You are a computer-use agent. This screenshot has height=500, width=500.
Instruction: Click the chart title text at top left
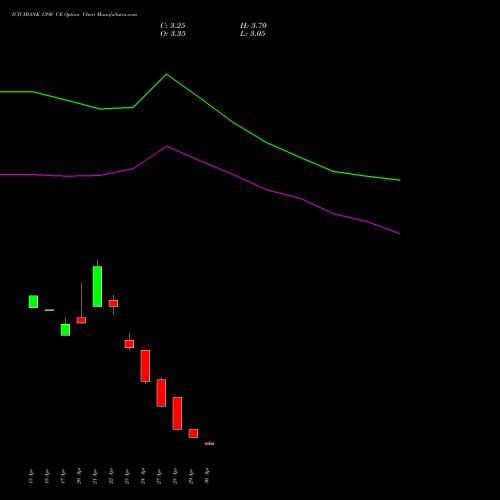[74, 15]
